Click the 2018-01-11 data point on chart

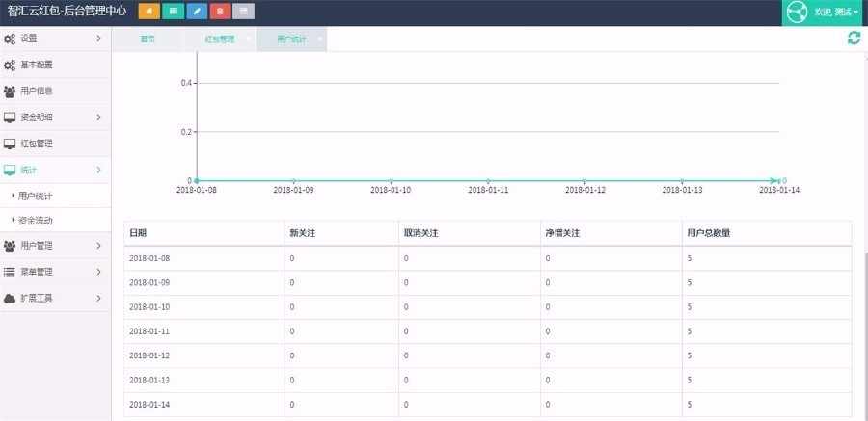pyautogui.click(x=488, y=181)
